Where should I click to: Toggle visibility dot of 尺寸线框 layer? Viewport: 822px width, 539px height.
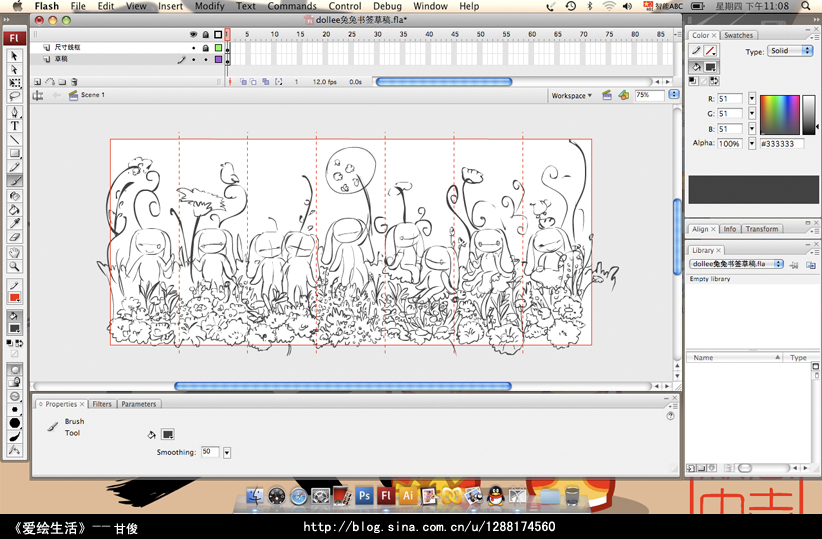click(193, 48)
